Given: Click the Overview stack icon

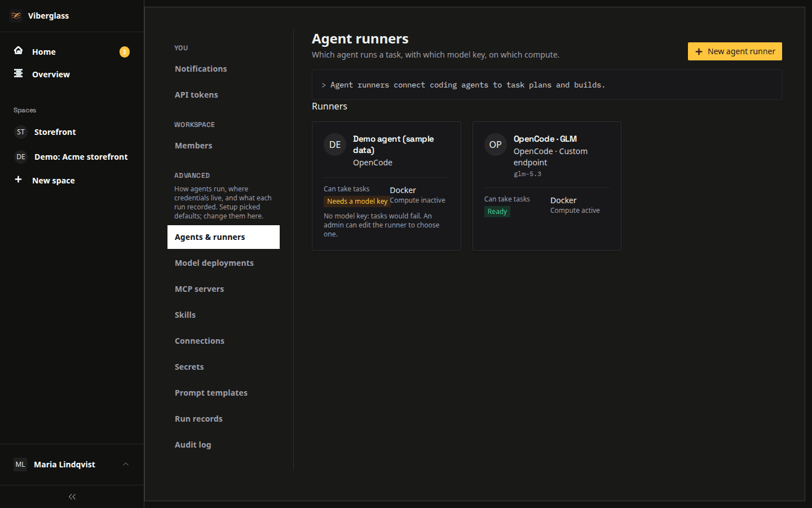Looking at the screenshot, I should pyautogui.click(x=19, y=73).
